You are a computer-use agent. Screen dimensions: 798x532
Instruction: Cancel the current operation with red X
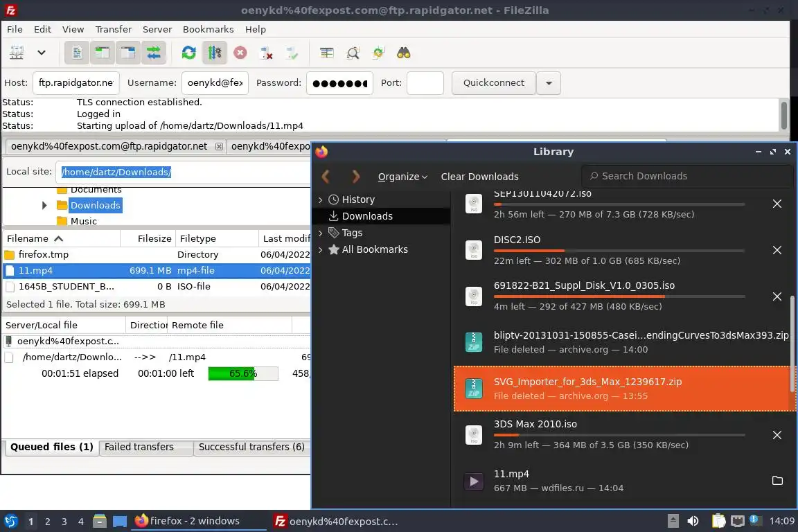pos(240,53)
